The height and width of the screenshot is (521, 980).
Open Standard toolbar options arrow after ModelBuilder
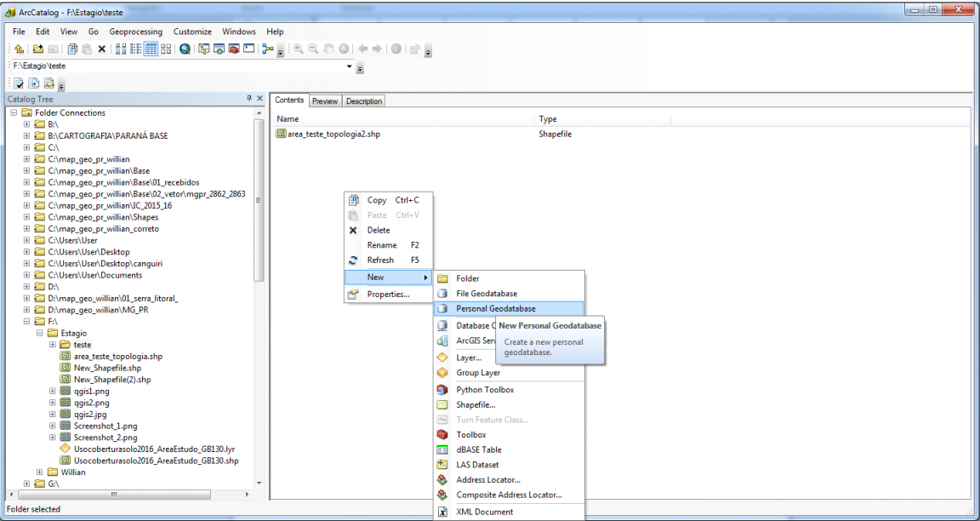tap(281, 51)
